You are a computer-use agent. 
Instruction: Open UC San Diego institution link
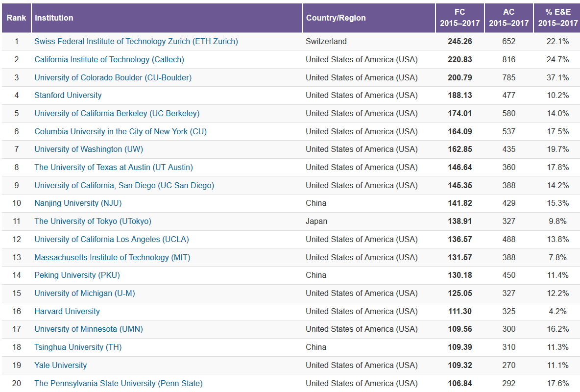pyautogui.click(x=124, y=186)
